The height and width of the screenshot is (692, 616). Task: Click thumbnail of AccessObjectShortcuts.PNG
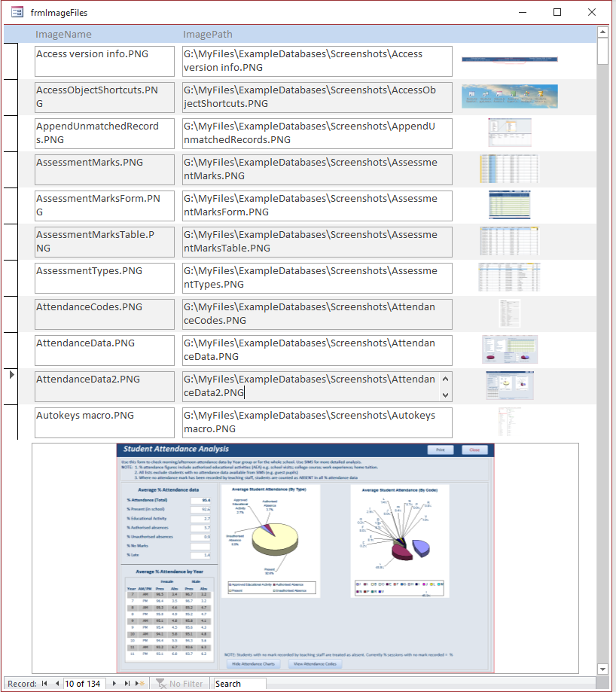coord(510,96)
